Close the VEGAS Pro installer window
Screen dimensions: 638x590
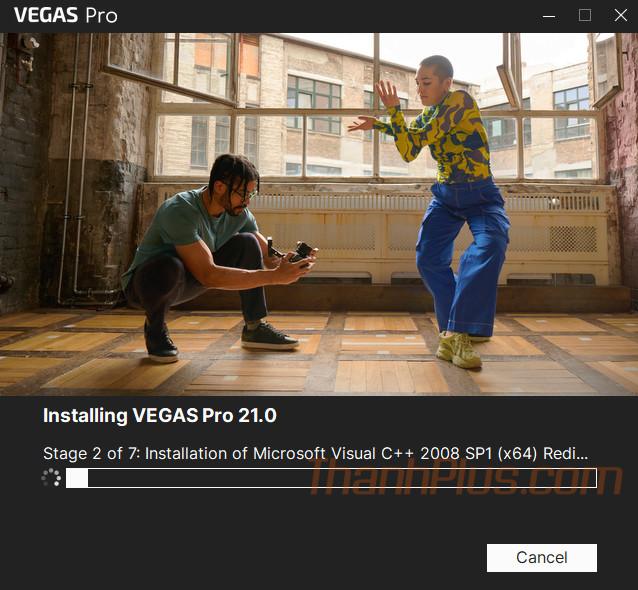point(621,15)
